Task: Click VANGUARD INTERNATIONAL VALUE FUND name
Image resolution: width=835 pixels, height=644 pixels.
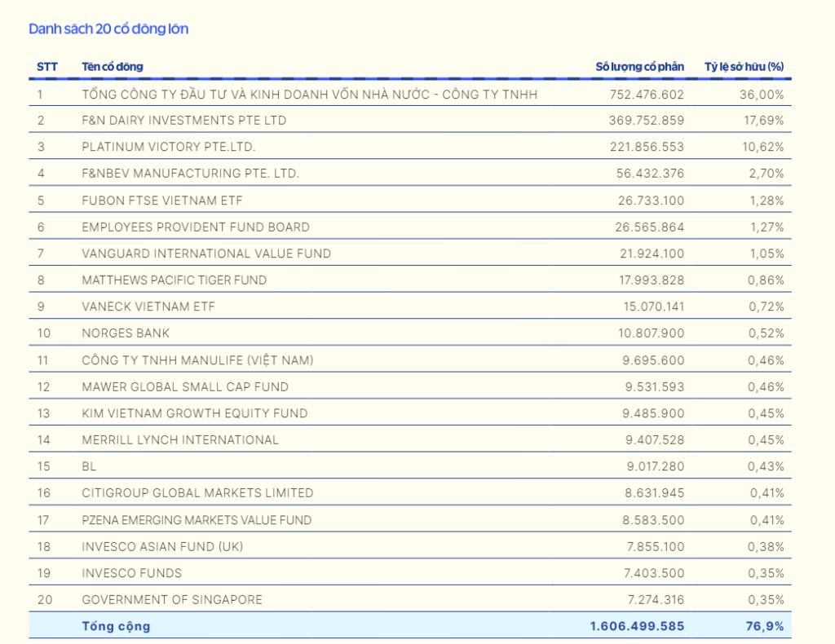Action: coord(206,254)
